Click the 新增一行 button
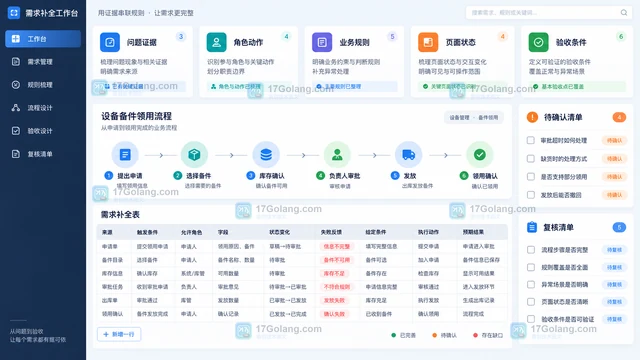 click(x=119, y=334)
